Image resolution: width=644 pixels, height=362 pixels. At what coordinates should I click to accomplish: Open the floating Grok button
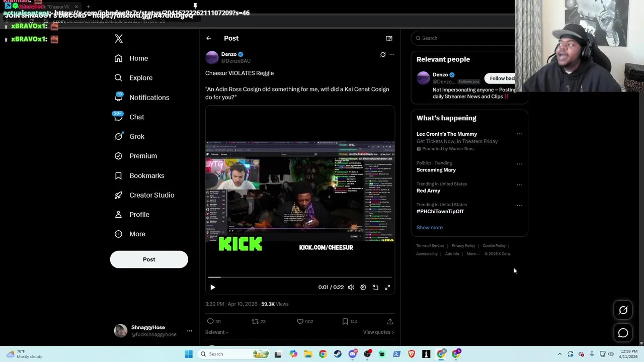[623, 310]
